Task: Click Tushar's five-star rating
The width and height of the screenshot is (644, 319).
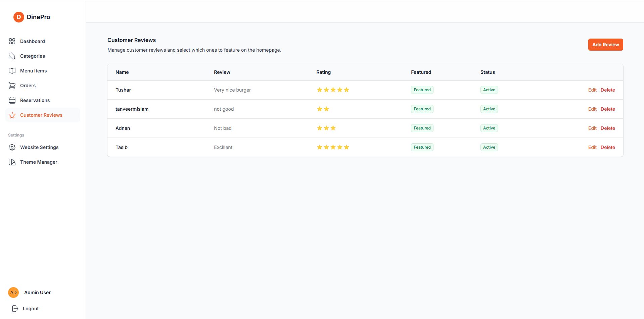Action: (x=333, y=90)
